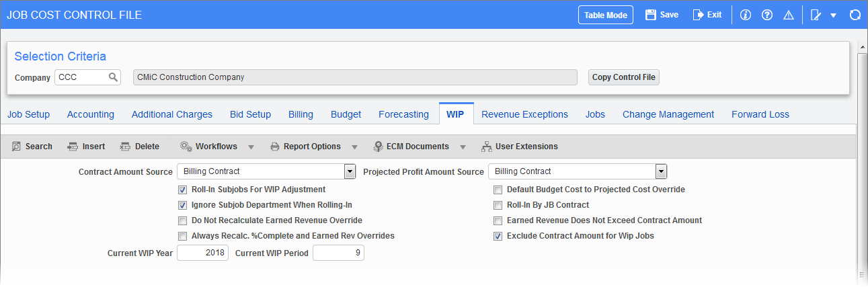Screen dimensions: 868x287
Task: Open the Contract Amount Source dropdown
Action: pos(350,171)
